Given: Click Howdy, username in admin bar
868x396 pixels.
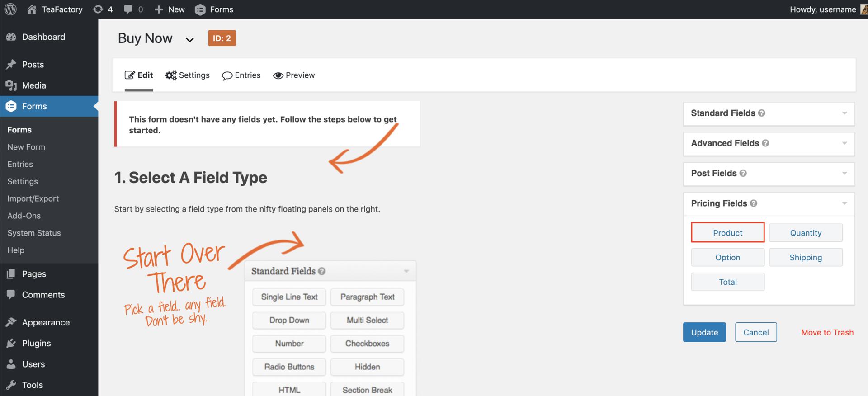Looking at the screenshot, I should pyautogui.click(x=823, y=9).
